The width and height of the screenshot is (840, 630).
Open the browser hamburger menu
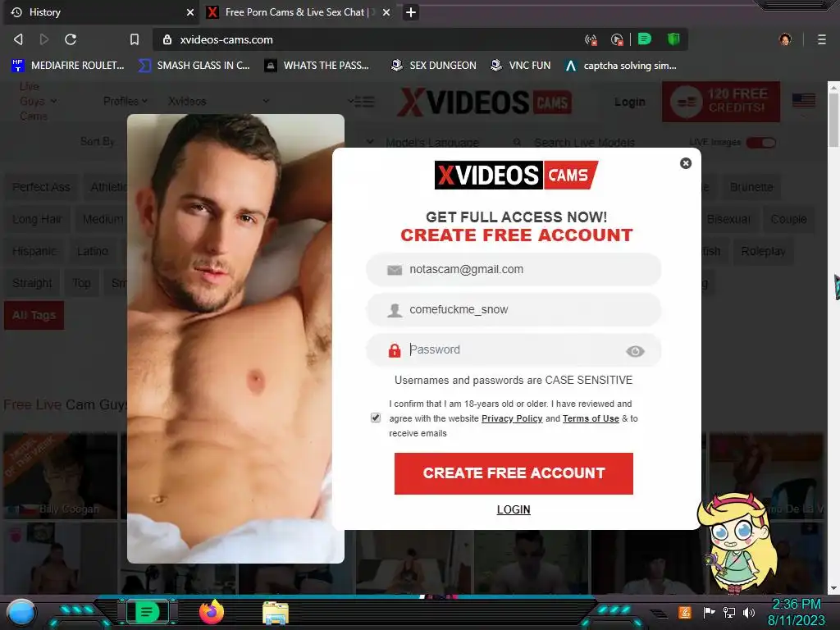coord(821,39)
